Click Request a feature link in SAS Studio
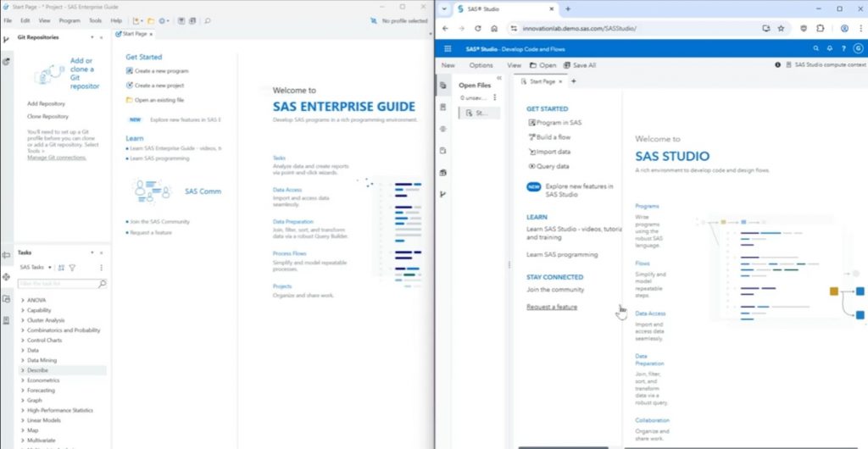Viewport: 868px width, 449px height. [x=552, y=307]
